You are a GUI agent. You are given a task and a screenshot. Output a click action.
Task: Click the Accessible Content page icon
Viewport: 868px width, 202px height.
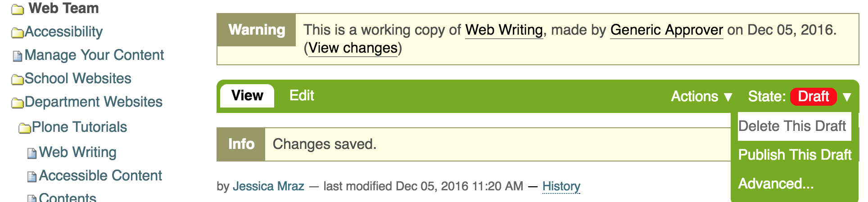tap(32, 176)
